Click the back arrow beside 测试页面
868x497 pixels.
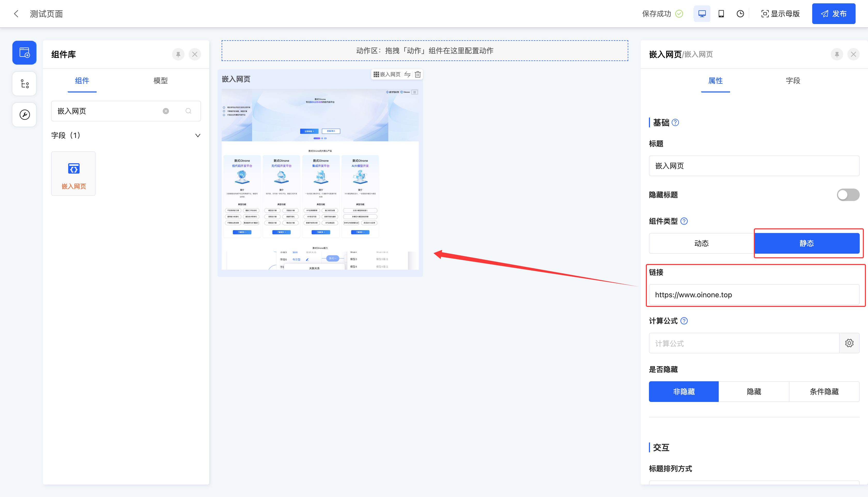(16, 14)
